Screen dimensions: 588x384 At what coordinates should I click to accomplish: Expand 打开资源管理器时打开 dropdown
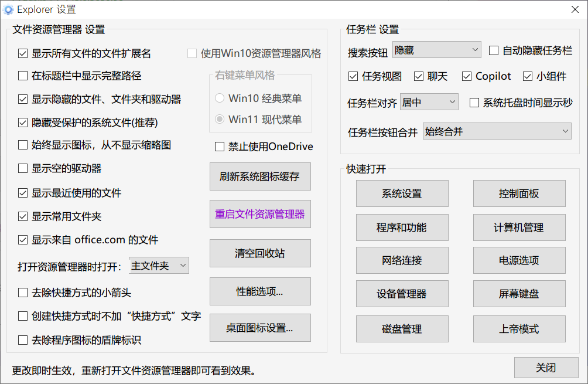tap(159, 266)
